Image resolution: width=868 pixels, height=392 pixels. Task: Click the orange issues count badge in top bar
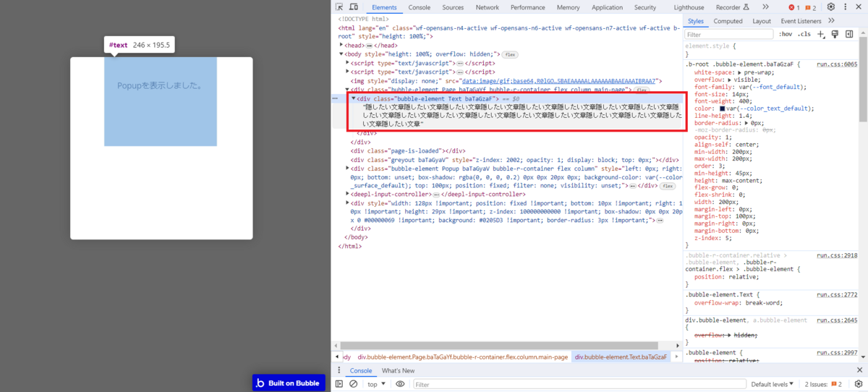click(x=812, y=7)
